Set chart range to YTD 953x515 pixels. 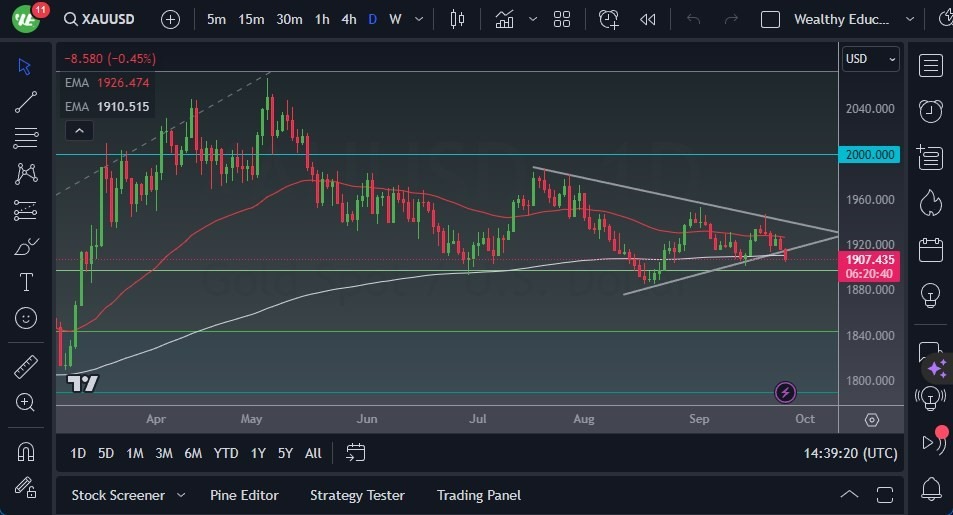(x=225, y=453)
